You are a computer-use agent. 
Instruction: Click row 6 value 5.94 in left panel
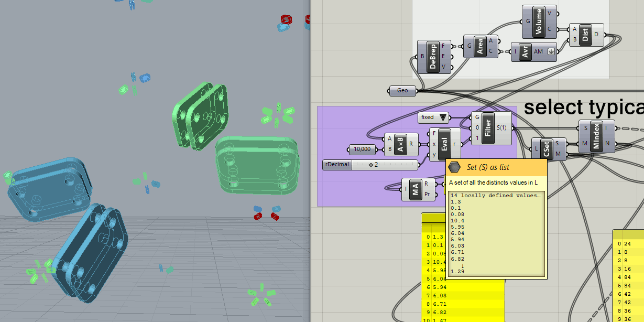tap(439, 287)
